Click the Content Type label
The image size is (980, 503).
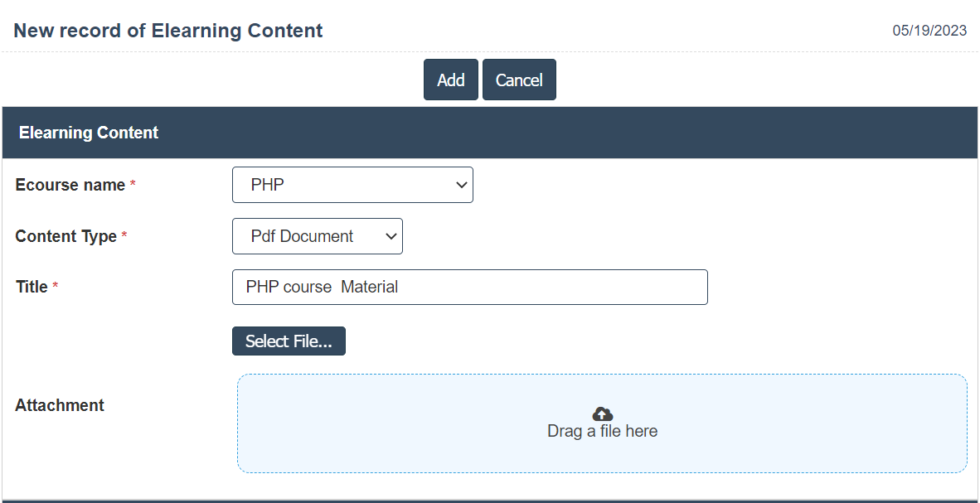pyautogui.click(x=66, y=236)
